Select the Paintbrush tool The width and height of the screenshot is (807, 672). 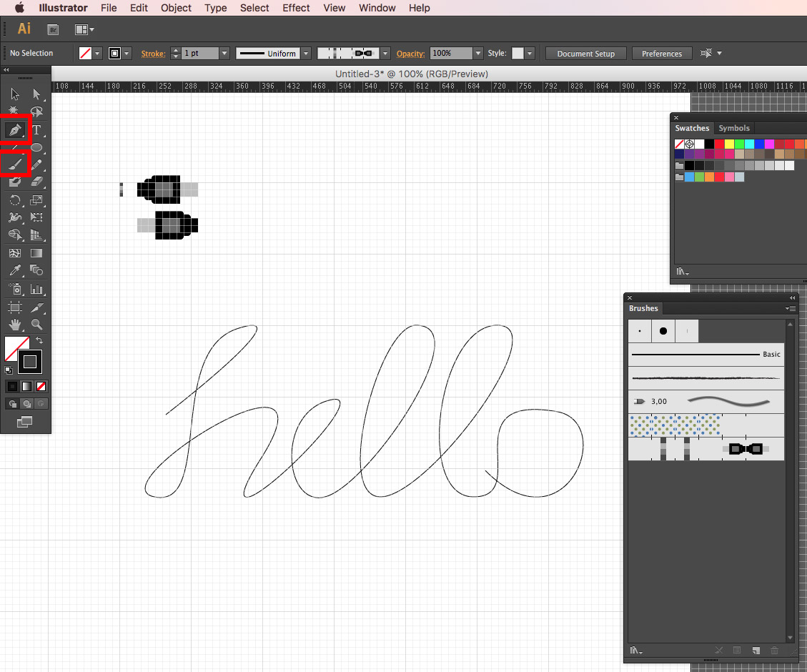coord(14,164)
